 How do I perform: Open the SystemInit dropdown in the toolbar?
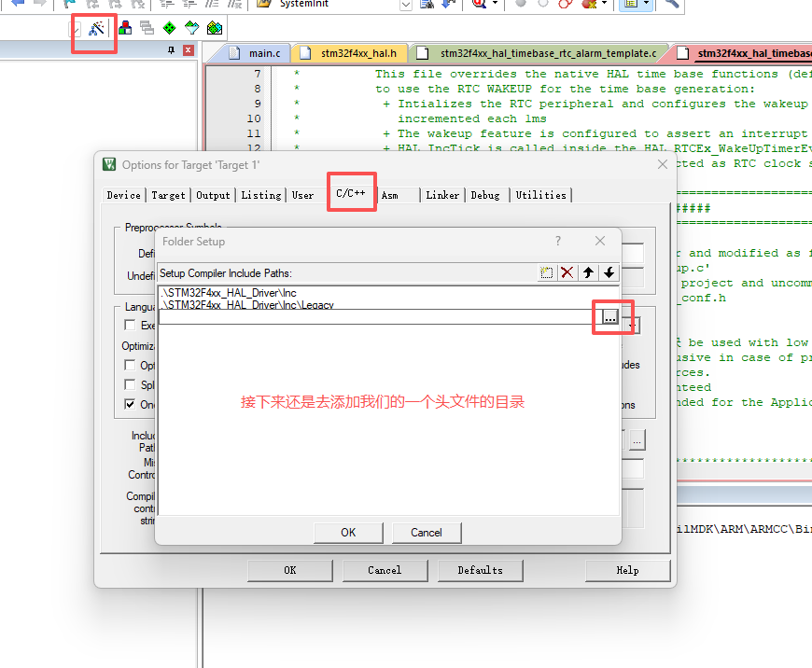[x=405, y=4]
